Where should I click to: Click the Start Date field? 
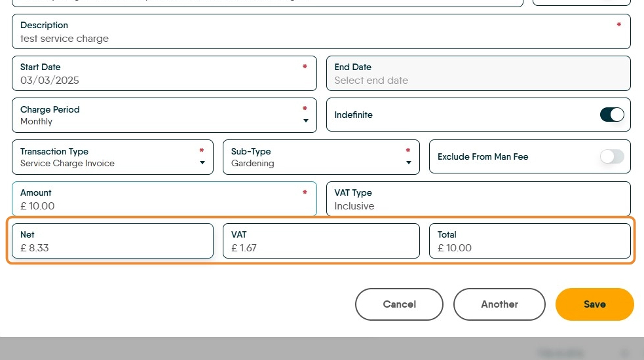pos(164,81)
